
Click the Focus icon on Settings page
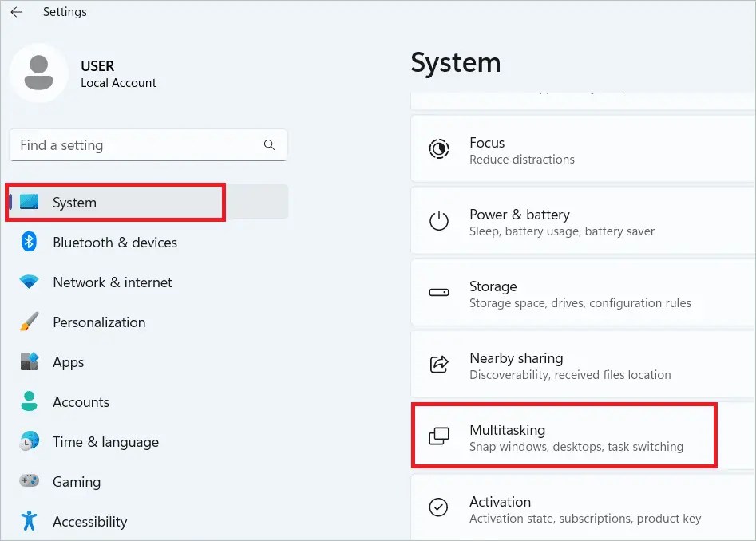(x=438, y=148)
